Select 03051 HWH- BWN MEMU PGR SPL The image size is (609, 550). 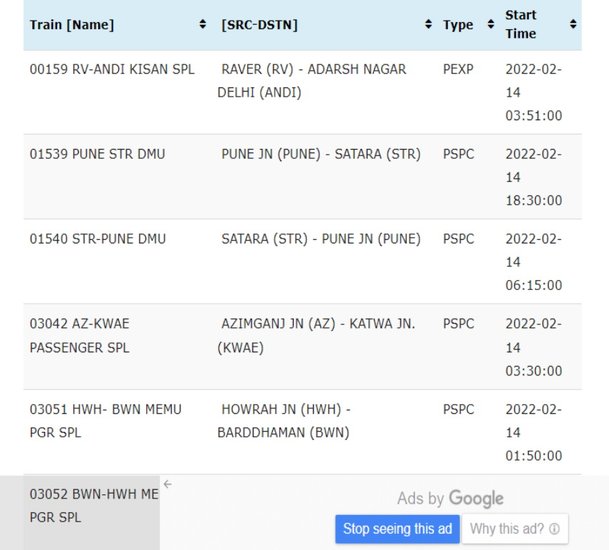(x=105, y=421)
